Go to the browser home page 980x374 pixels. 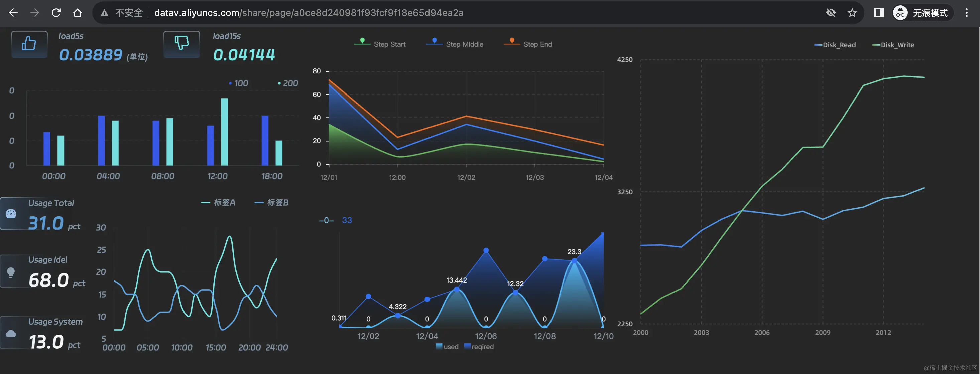click(x=78, y=13)
